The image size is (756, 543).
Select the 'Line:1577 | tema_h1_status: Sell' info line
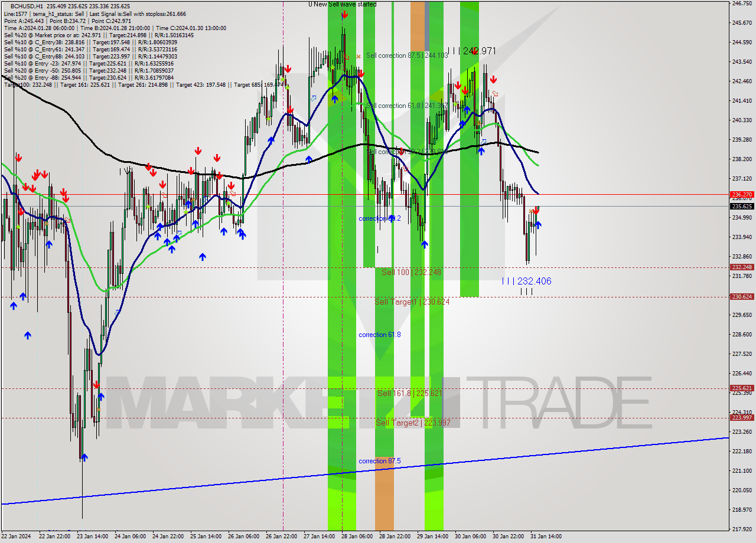(x=94, y=14)
